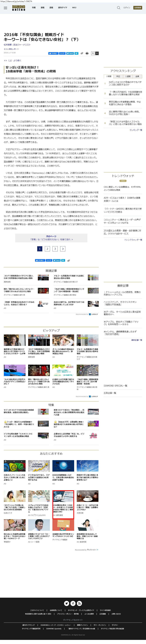Copy link using the top paperclip icon
This screenshot has width=146, height=644.
tap(82, 54)
